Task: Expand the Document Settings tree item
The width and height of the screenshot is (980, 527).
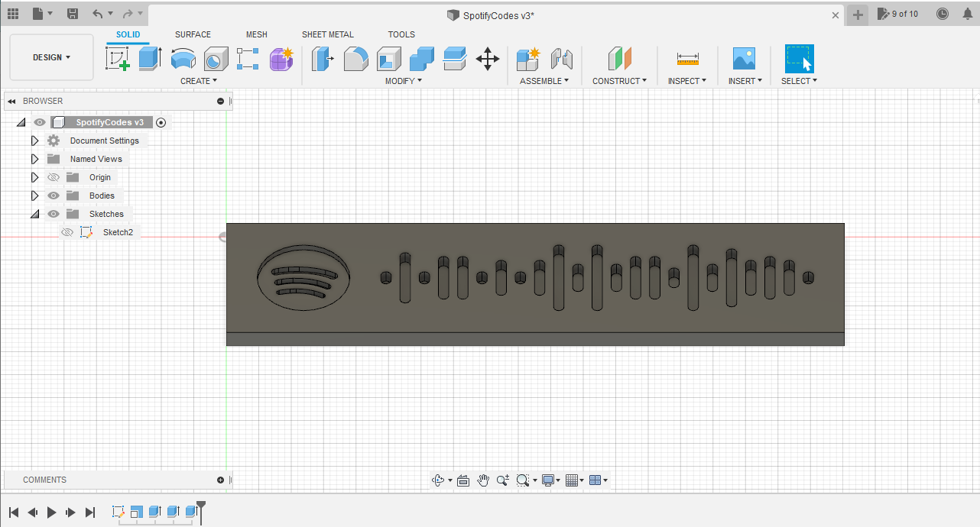Action: (x=34, y=140)
